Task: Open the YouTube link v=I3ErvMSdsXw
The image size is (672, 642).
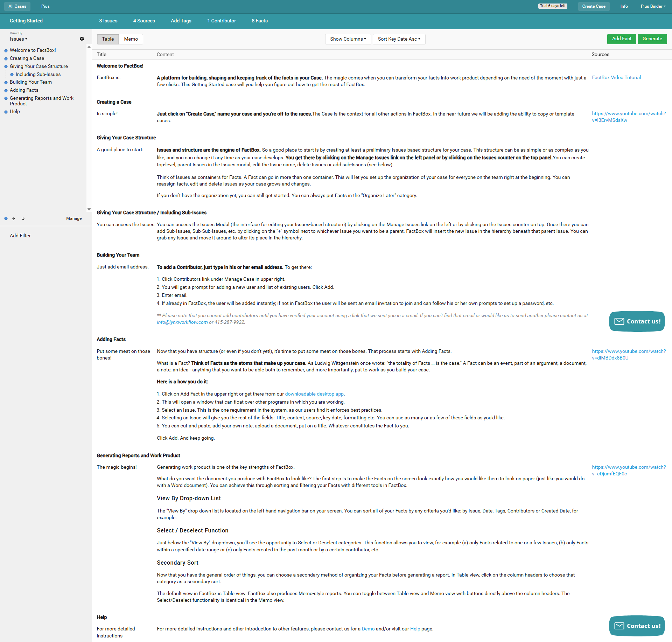Action: pos(629,117)
